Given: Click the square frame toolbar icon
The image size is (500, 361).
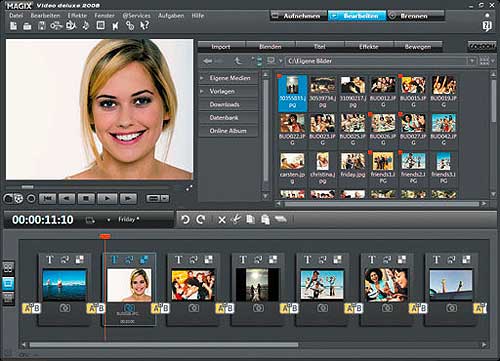Looking at the screenshot, I should click(x=100, y=25).
